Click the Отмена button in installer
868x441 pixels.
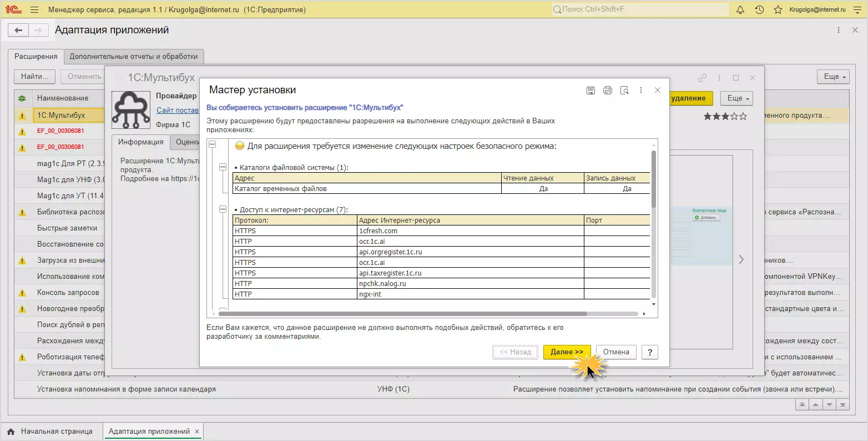point(615,352)
